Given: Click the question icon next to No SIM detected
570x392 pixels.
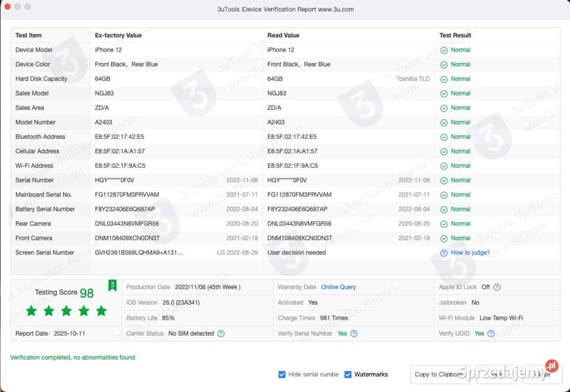Looking at the screenshot, I should (x=221, y=333).
